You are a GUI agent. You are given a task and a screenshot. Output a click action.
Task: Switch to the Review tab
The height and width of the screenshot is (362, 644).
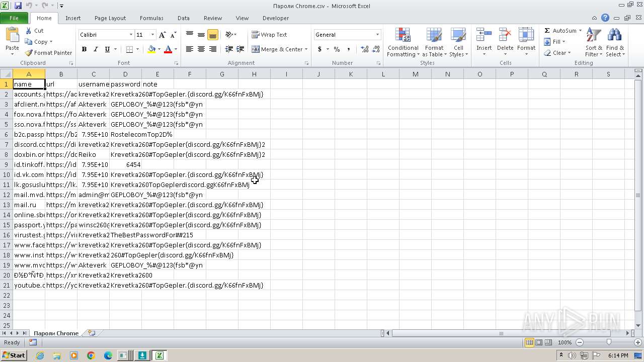coord(213,18)
